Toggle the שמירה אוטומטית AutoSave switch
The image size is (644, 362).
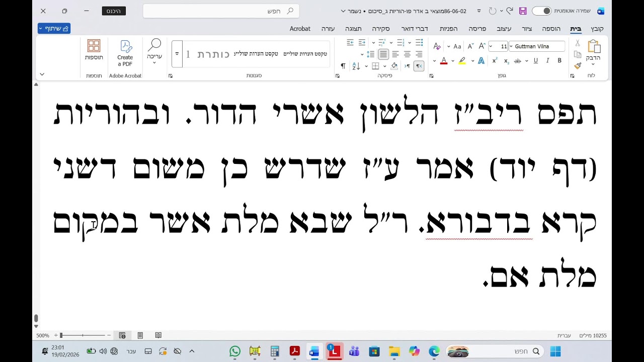[541, 11]
